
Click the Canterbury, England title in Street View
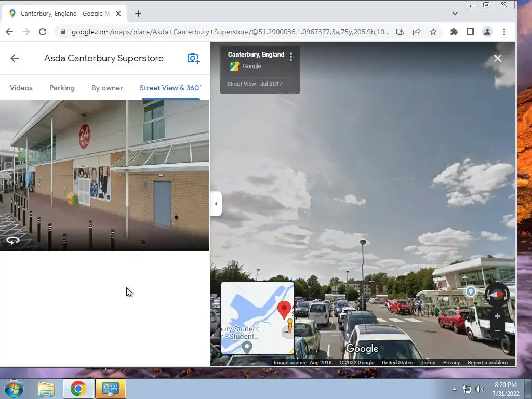(256, 54)
